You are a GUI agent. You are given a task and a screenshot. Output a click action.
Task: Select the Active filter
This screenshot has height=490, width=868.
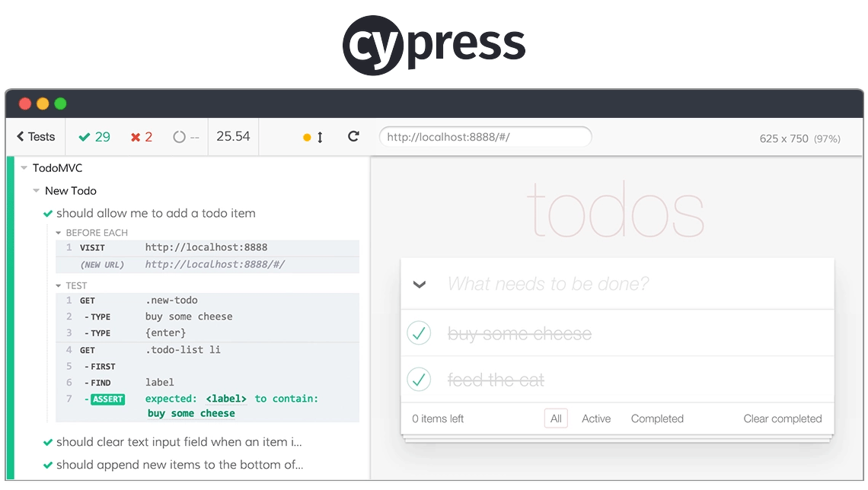point(596,418)
